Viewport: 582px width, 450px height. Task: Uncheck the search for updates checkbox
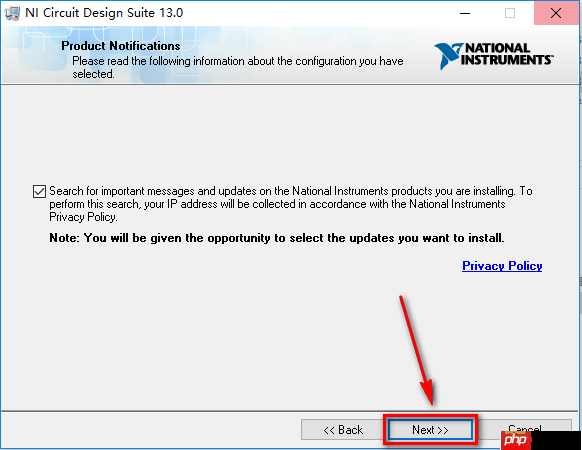click(39, 192)
